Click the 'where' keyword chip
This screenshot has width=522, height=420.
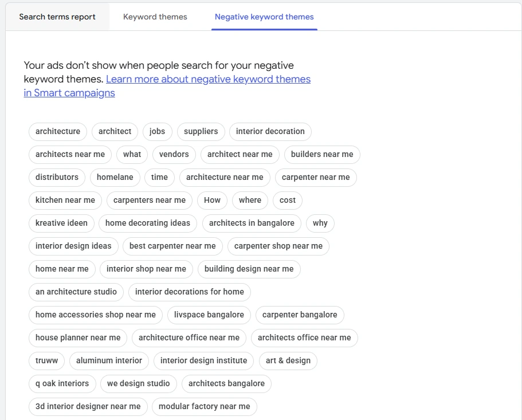(250, 201)
